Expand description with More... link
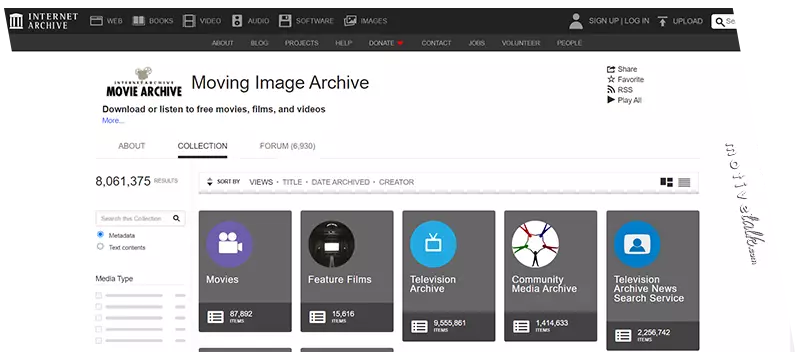The width and height of the screenshot is (800, 360). point(113,121)
